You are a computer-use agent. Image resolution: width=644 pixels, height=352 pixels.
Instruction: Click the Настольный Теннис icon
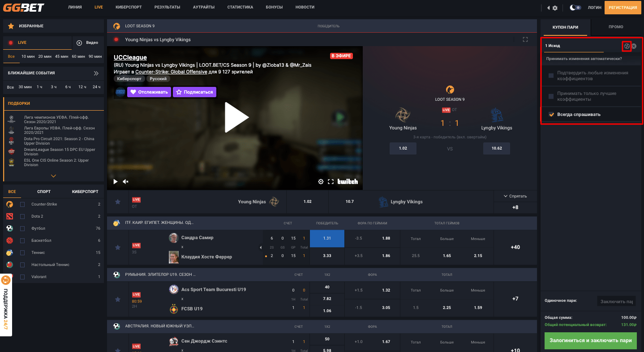click(x=10, y=265)
